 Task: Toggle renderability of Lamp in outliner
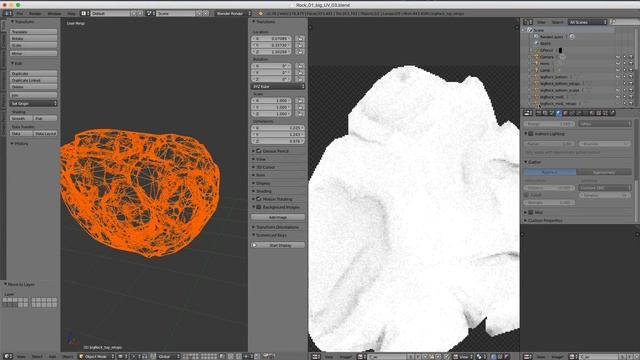coord(631,70)
